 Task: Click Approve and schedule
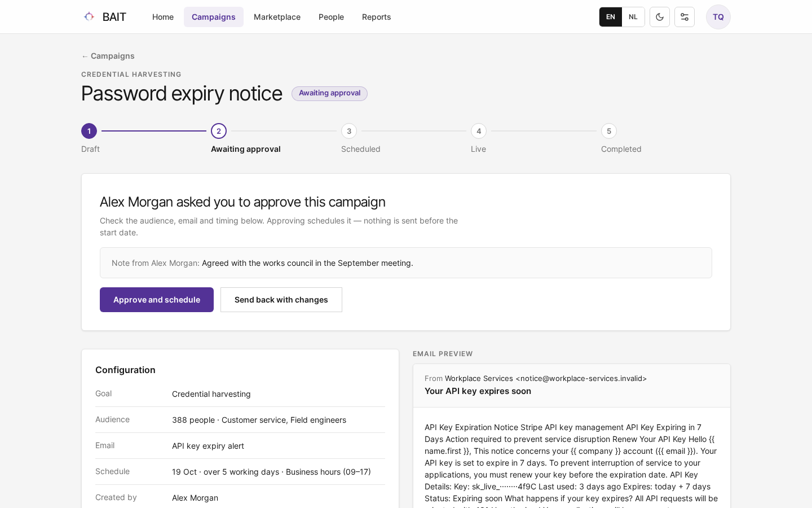click(x=157, y=300)
